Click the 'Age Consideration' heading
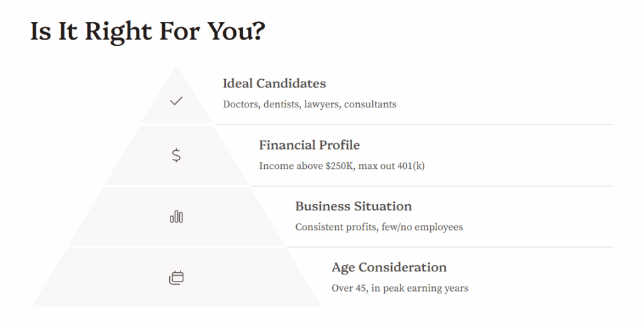 [x=389, y=267]
